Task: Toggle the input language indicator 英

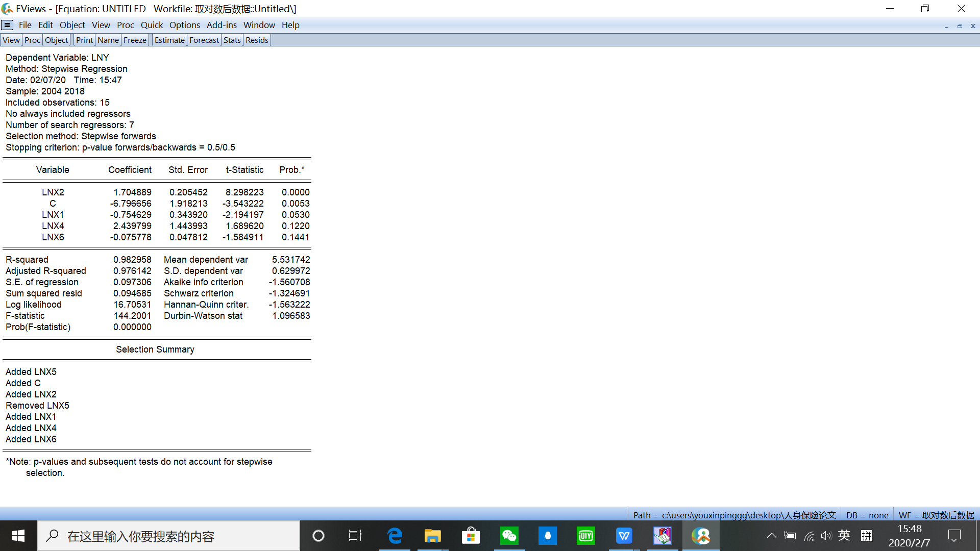Action: click(844, 536)
